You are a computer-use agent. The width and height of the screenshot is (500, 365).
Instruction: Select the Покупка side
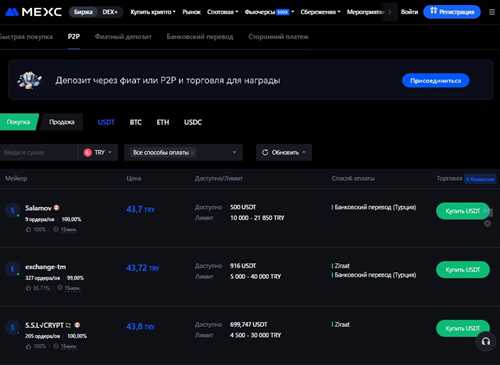19,122
